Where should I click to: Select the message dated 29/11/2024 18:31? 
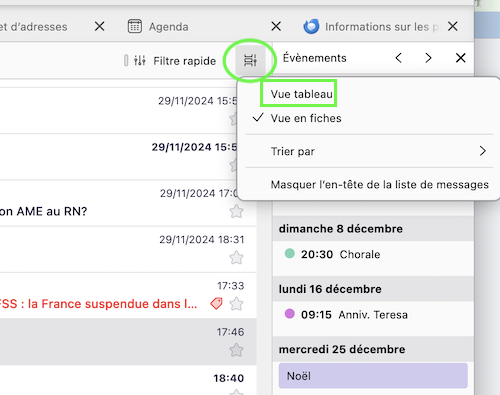click(x=128, y=249)
